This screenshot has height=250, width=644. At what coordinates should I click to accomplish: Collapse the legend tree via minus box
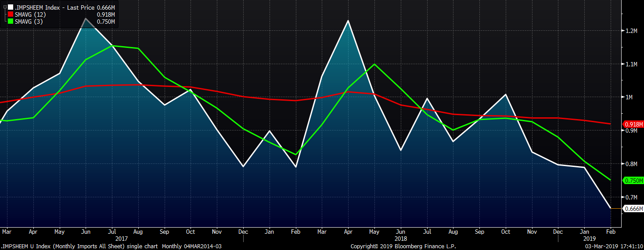pos(5,7)
